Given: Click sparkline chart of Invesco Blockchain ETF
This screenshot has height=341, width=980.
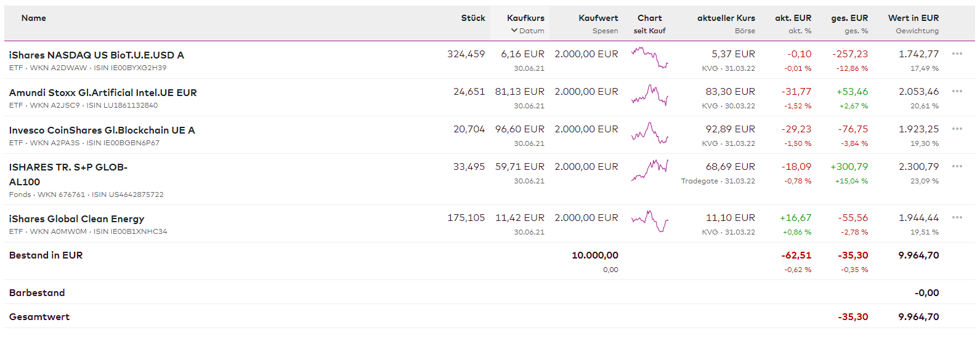Looking at the screenshot, I should 649,133.
